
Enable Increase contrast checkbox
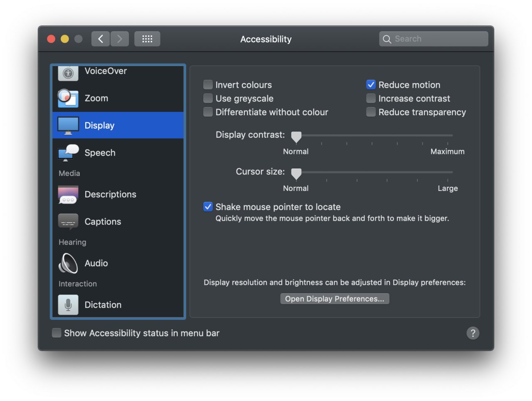coord(371,99)
